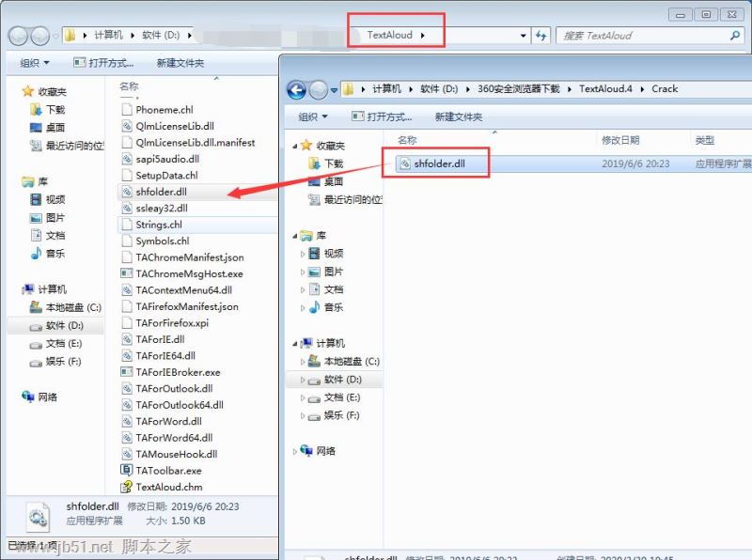Click the shfolder.dll file icon in the Crack window
752x560 pixels.
pyautogui.click(x=405, y=163)
